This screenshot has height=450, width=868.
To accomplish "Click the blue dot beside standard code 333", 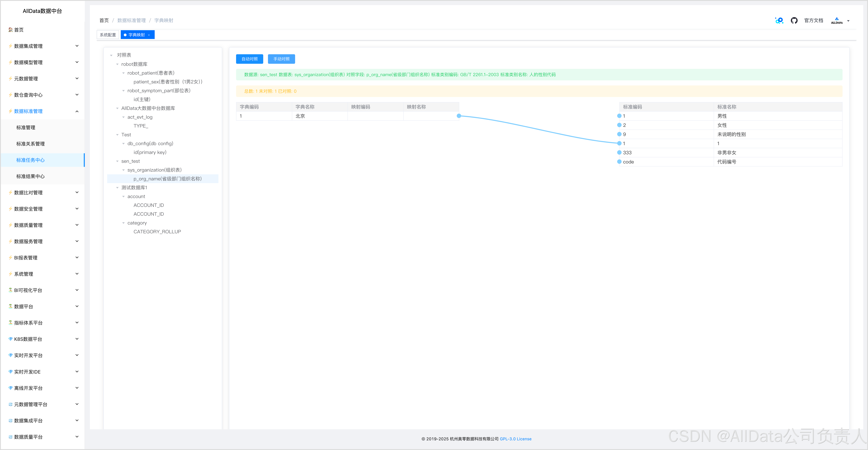I will 619,153.
